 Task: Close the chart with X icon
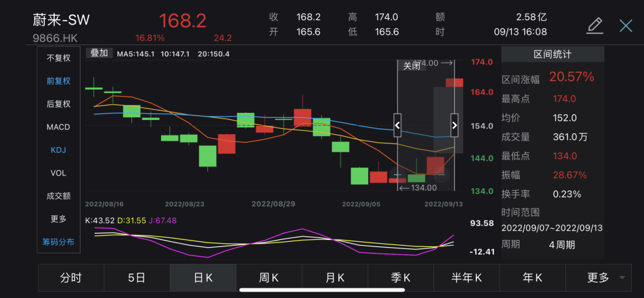626,26
